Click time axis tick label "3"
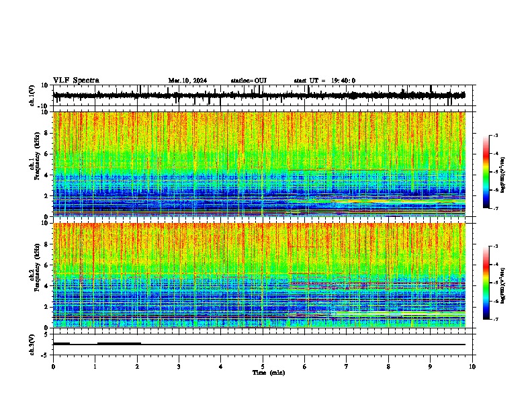The width and height of the screenshot is (532, 411). coord(179,367)
